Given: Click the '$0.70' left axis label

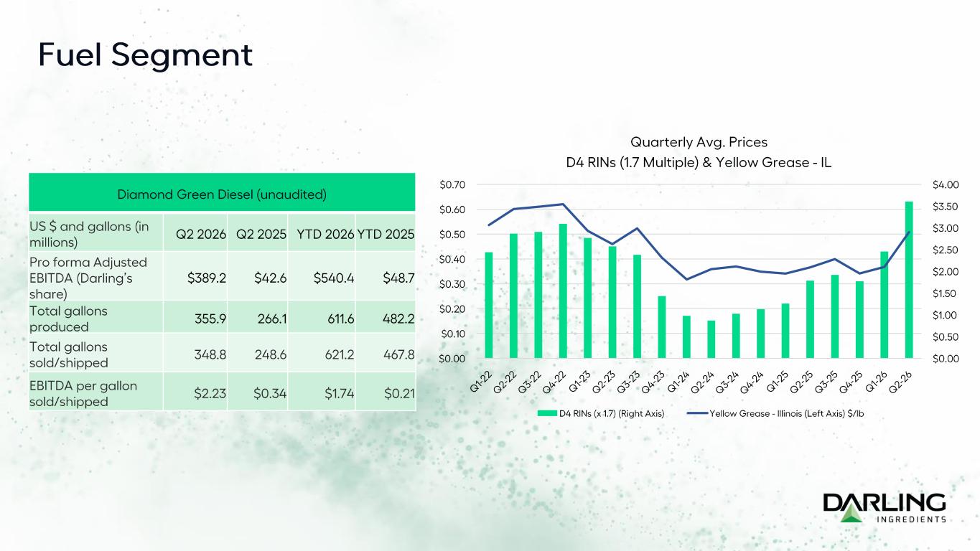Looking at the screenshot, I should tap(454, 184).
